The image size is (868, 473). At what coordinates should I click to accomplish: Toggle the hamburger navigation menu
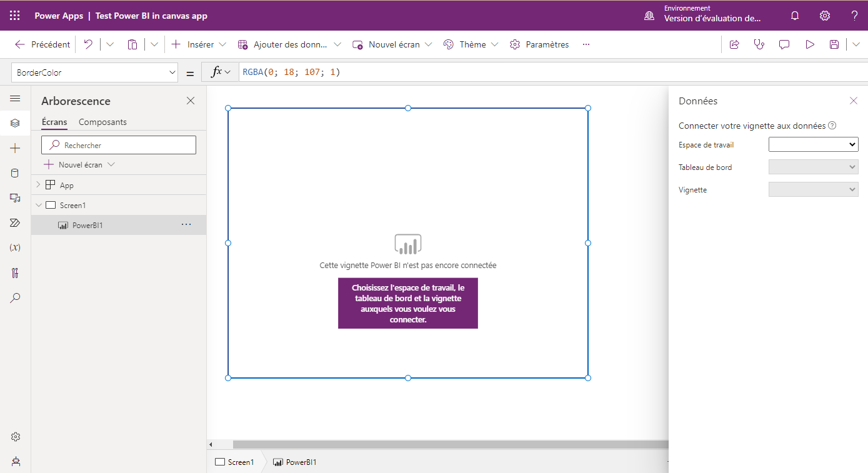click(x=15, y=99)
